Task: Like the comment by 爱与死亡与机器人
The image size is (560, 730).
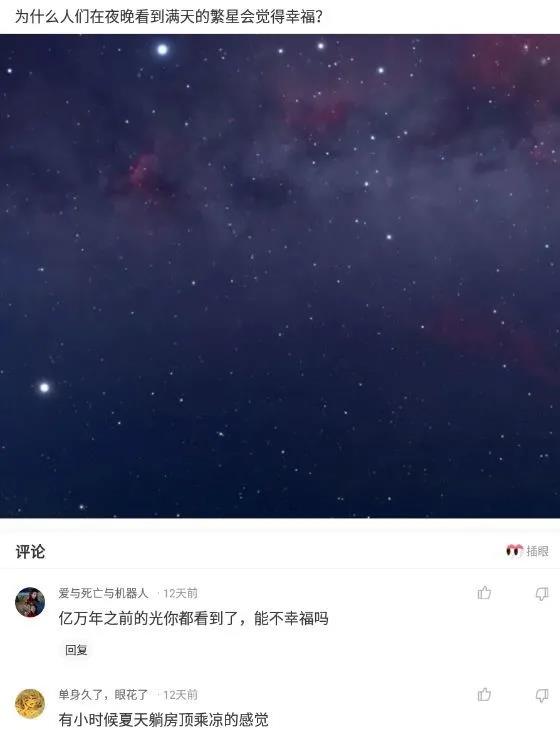Action: tap(484, 593)
